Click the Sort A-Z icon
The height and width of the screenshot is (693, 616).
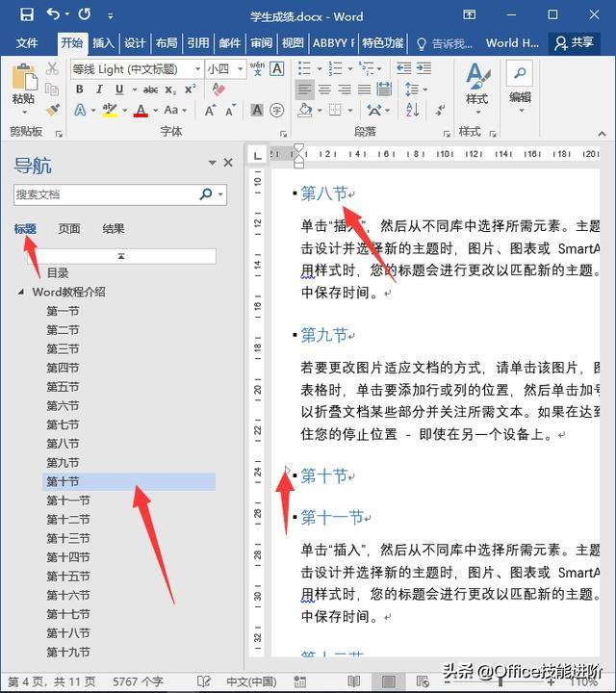coord(413,110)
